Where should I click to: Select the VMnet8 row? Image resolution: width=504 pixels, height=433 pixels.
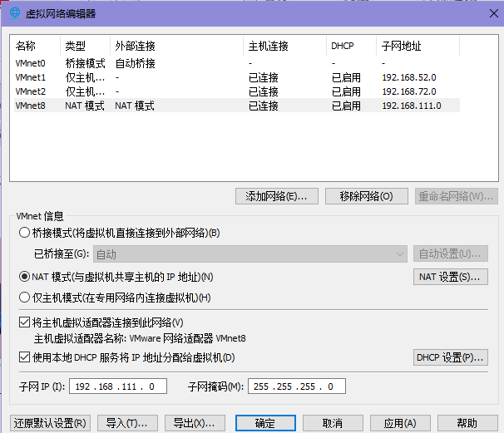237,106
